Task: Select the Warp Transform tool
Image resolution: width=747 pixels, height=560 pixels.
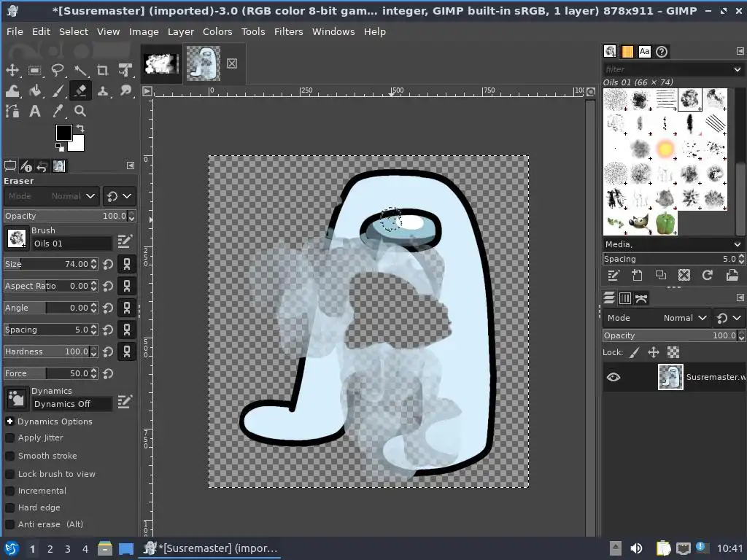Action: (x=12, y=90)
